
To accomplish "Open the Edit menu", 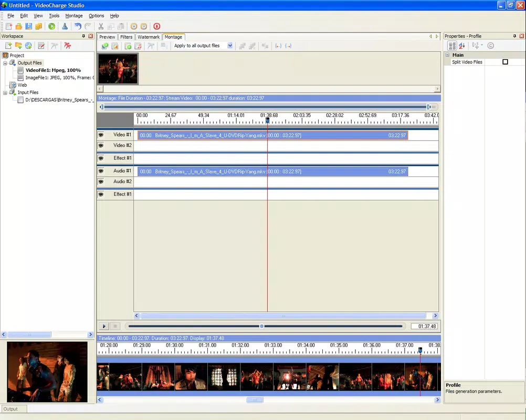I will (x=24, y=15).
